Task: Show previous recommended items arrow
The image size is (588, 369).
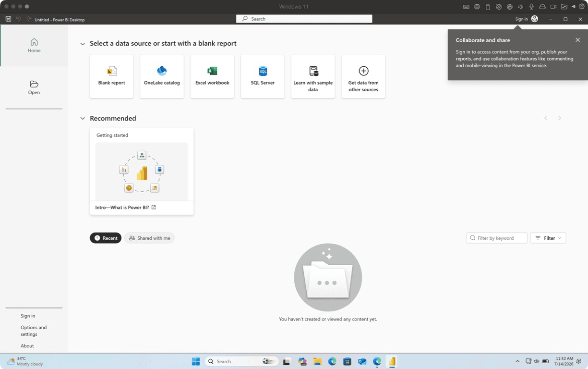Action: click(x=545, y=118)
